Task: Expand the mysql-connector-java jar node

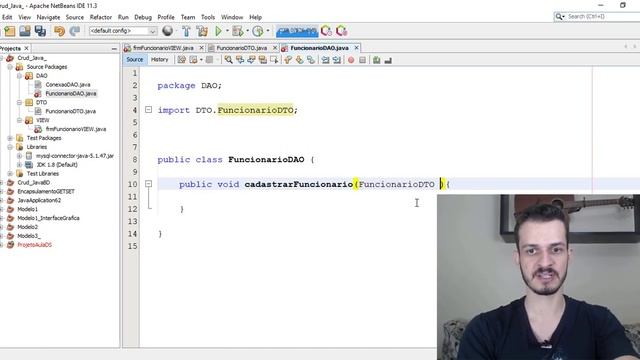Action: 19,156
